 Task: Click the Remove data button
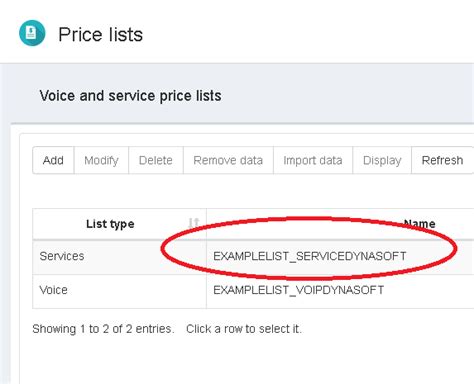point(228,160)
